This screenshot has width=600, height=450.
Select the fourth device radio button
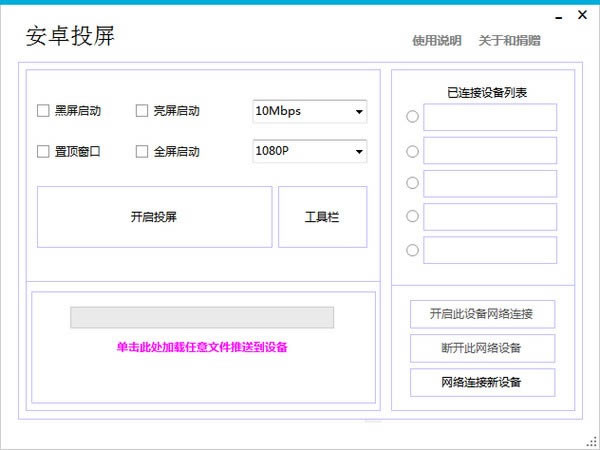[x=412, y=216]
